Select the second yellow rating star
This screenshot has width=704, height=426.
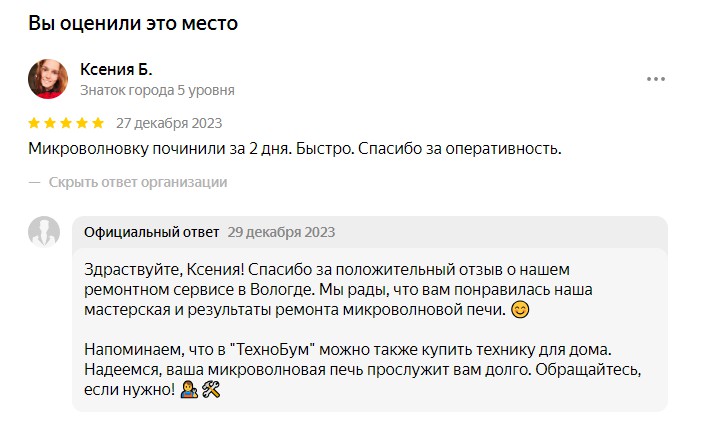[50, 124]
